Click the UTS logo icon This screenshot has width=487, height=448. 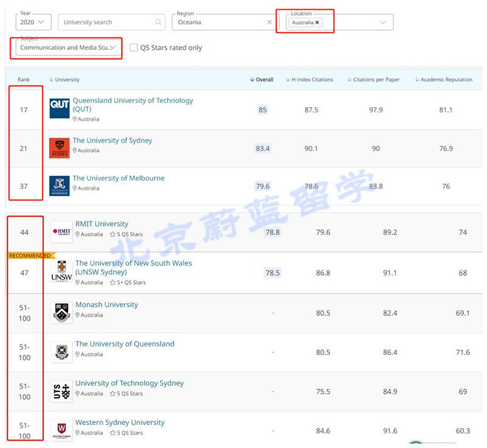[61, 391]
